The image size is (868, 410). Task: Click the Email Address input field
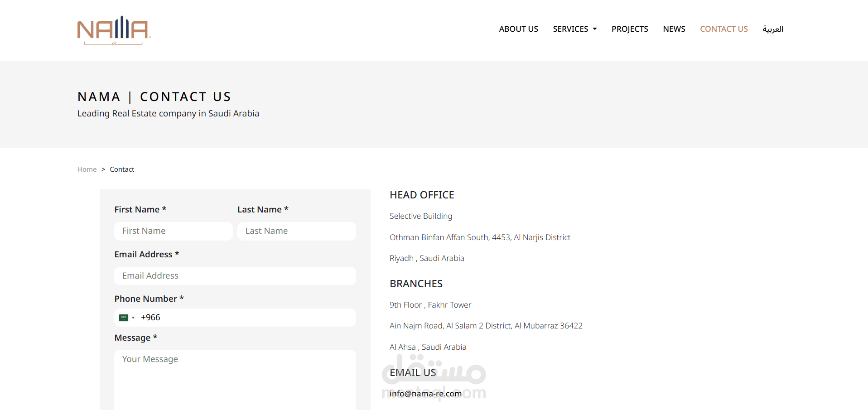(x=235, y=276)
